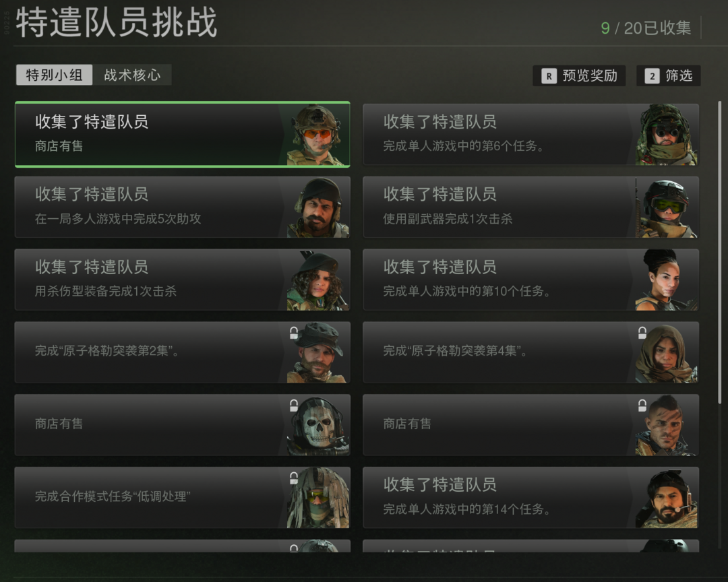This screenshot has width=728, height=582.
Task: Click the lock icon on '低调处理' co-op mission card
Action: pos(294,478)
